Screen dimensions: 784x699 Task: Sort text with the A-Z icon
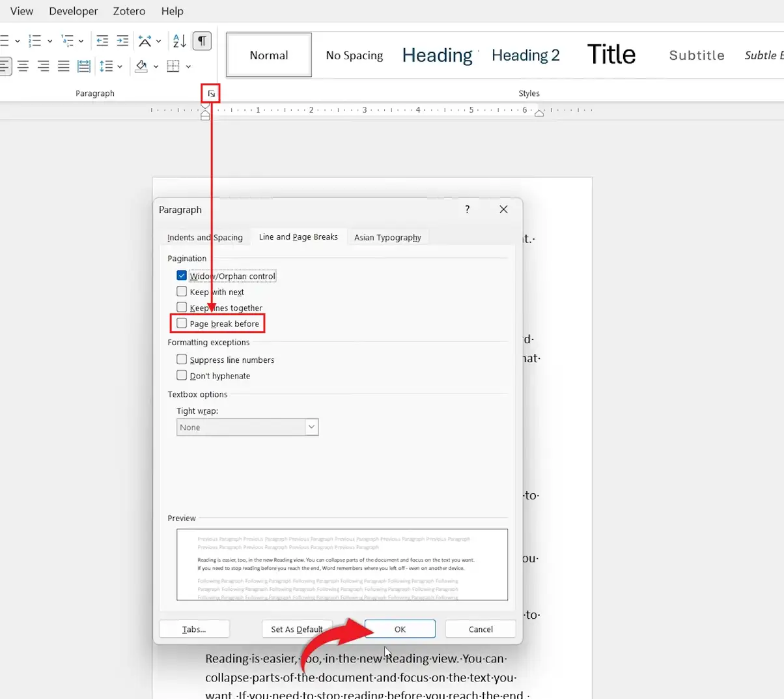point(179,41)
